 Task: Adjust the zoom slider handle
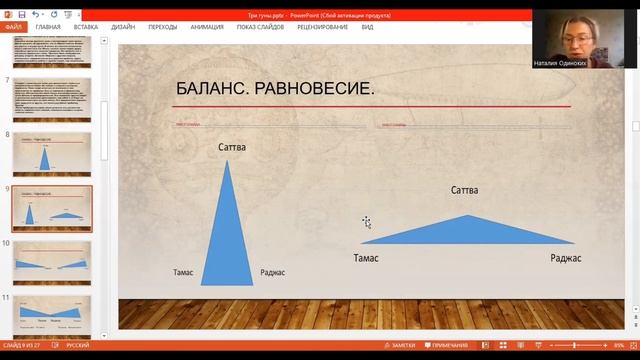click(x=574, y=346)
